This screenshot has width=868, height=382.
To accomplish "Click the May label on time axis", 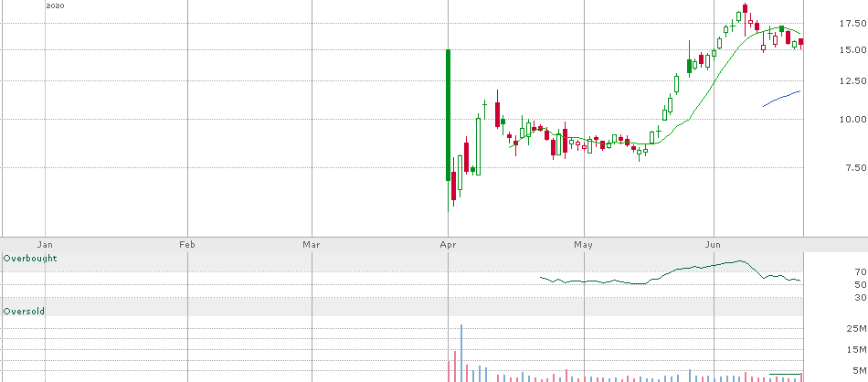I will (584, 245).
